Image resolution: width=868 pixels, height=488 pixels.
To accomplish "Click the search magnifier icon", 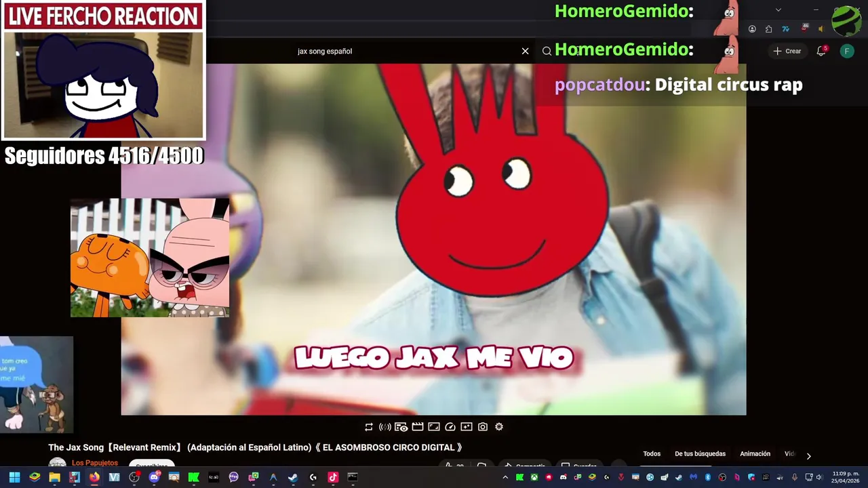I will 547,51.
